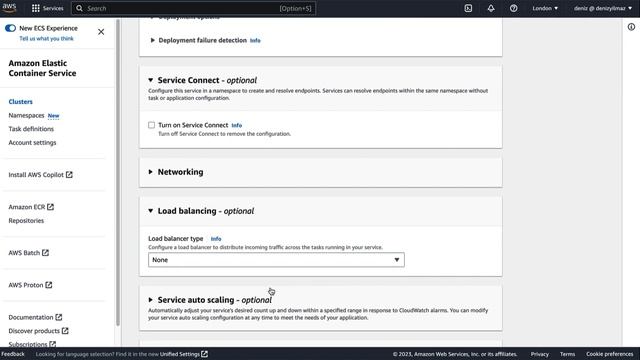Click the sidebar vertical scrollbar
Image resolution: width=640 pixels, height=360 pixels.
(118, 172)
